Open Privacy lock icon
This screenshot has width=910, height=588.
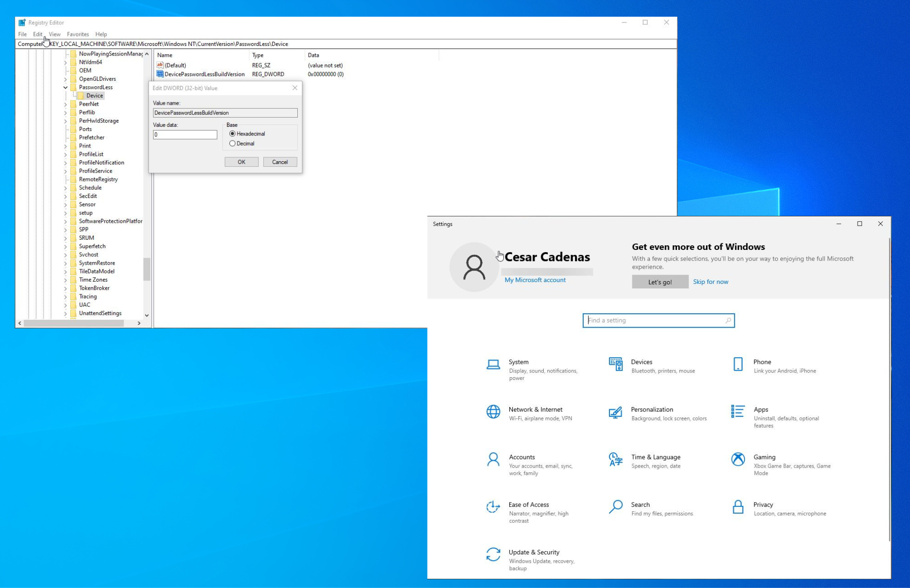(x=738, y=507)
